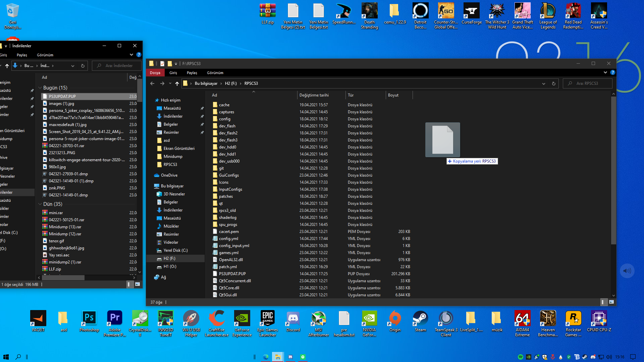Viewport: 644px width, 362px height.
Task: Open the Discord desktop icon
Action: (293, 321)
